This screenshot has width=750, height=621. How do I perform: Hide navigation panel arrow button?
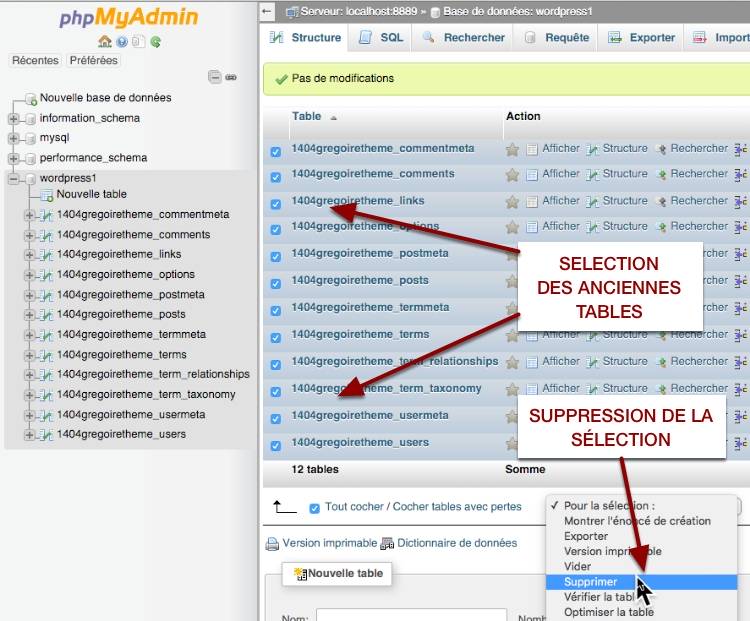point(267,11)
